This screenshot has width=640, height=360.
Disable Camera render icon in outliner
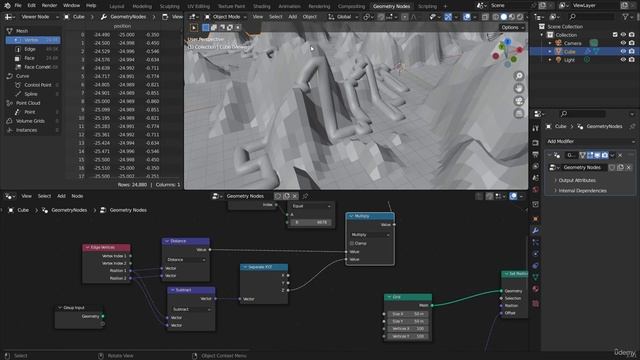[631, 43]
